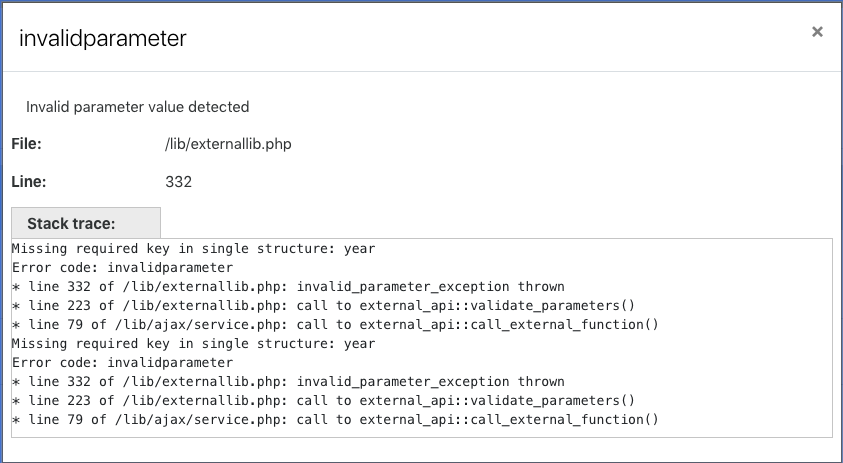Click first invalid_parameter_exception thrown trace line

tap(288, 287)
